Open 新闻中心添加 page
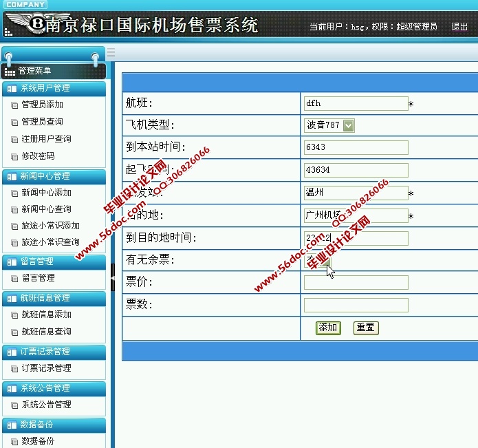The width and height of the screenshot is (478, 448). tap(46, 193)
